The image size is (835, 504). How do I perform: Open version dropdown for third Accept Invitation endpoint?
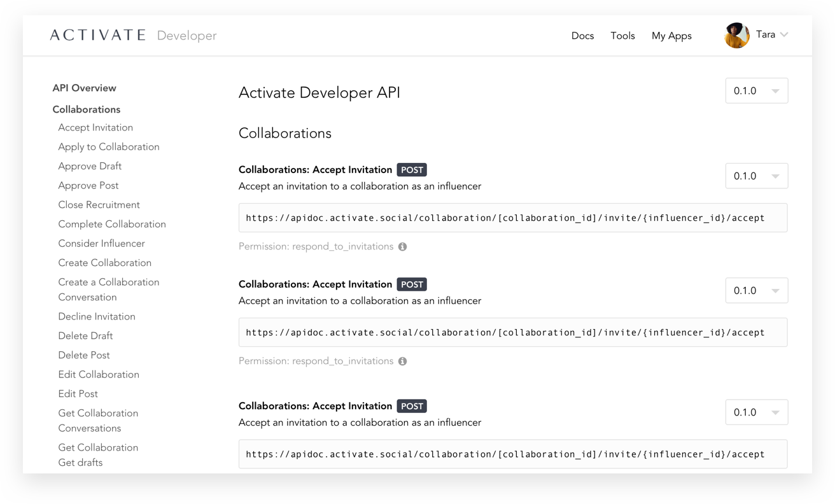757,412
